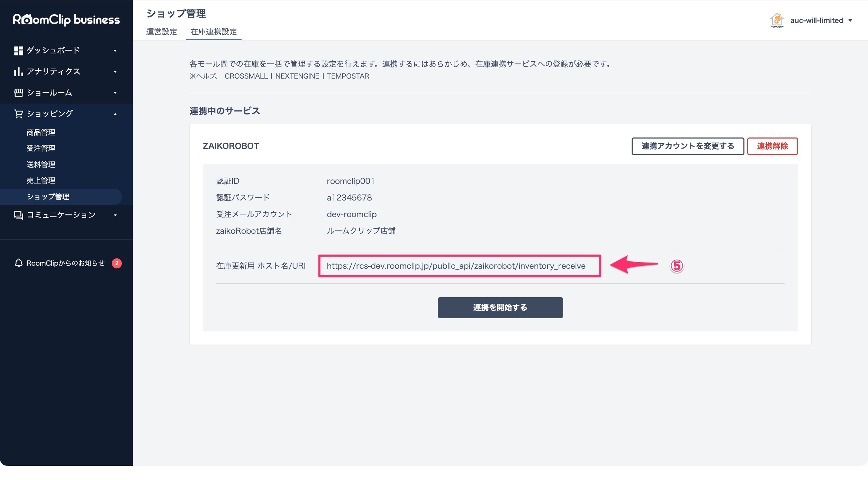Click the RoomClip business logo

66,20
